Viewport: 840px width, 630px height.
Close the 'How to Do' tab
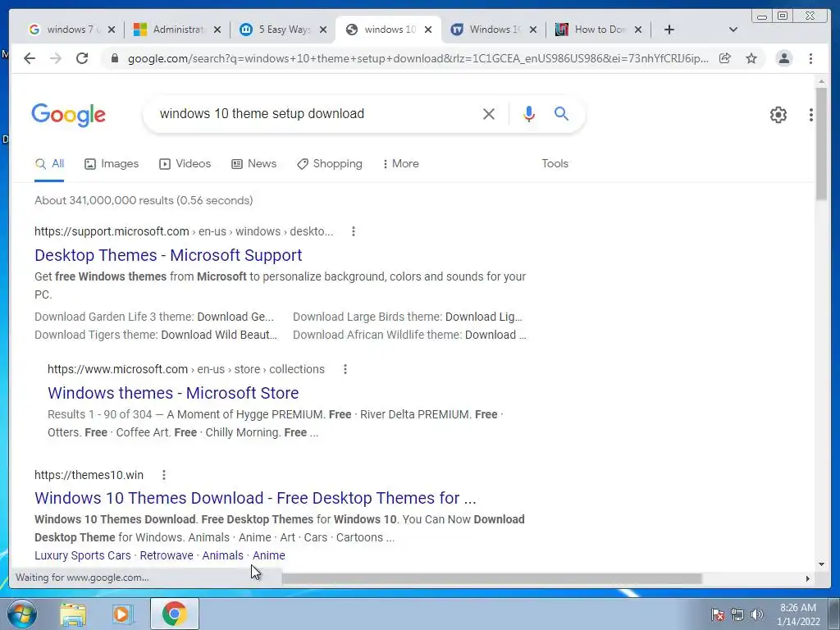pos(638,30)
